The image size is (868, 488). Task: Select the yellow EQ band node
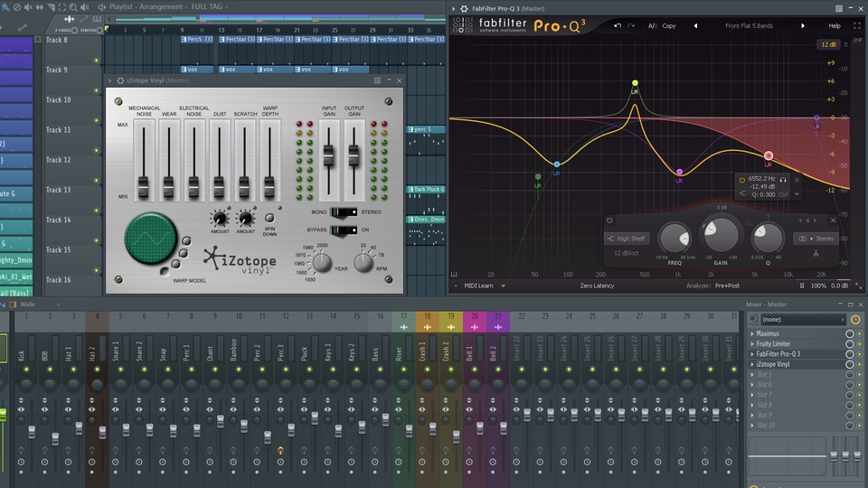[635, 83]
